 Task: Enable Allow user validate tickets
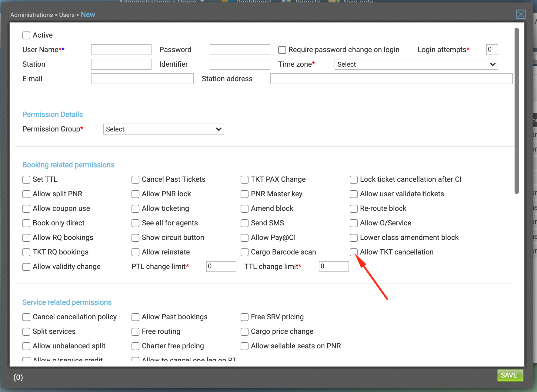click(x=354, y=194)
